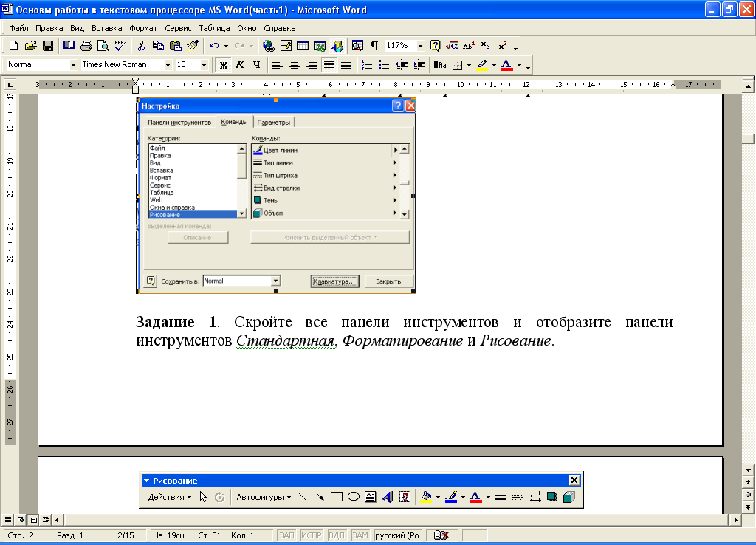
Task: Apply subscript formatting x₂
Action: point(486,46)
